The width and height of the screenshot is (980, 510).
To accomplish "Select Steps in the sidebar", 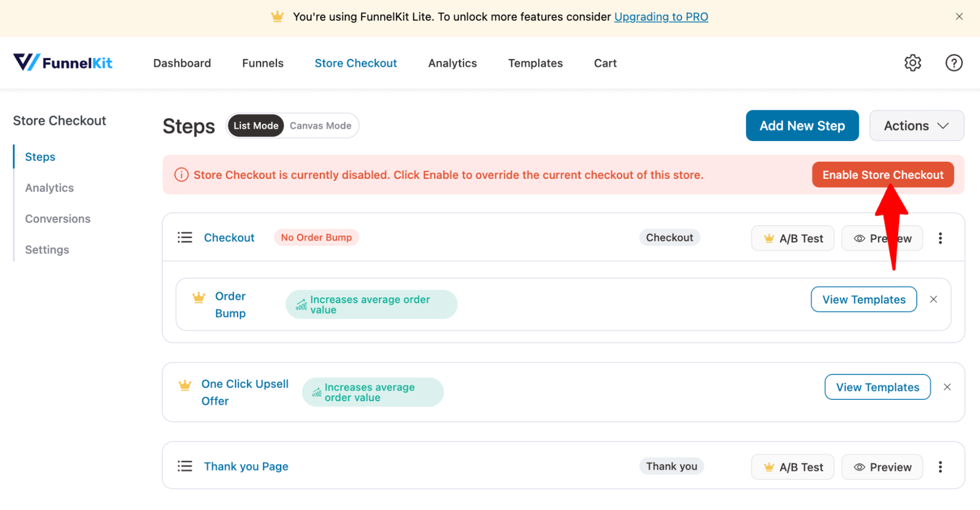I will click(x=40, y=157).
